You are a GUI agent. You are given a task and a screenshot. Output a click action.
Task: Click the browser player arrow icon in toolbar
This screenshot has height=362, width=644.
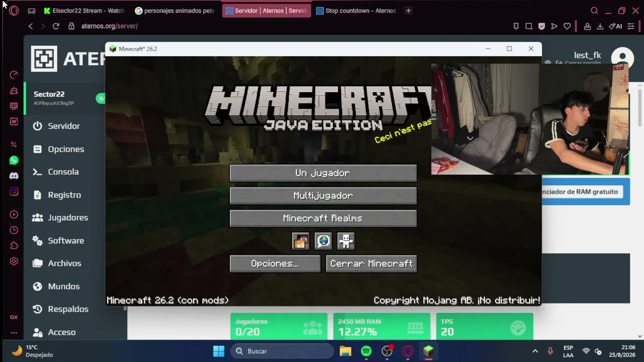(554, 26)
